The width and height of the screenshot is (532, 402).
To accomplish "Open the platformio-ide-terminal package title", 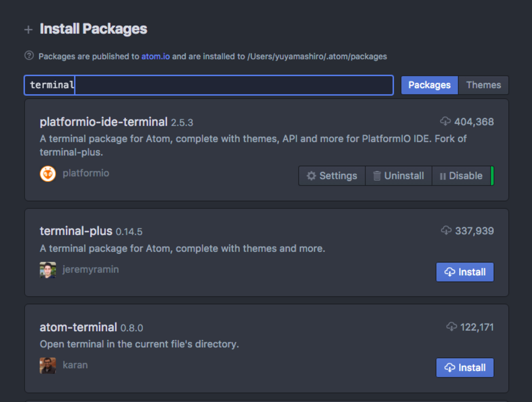I will point(104,122).
